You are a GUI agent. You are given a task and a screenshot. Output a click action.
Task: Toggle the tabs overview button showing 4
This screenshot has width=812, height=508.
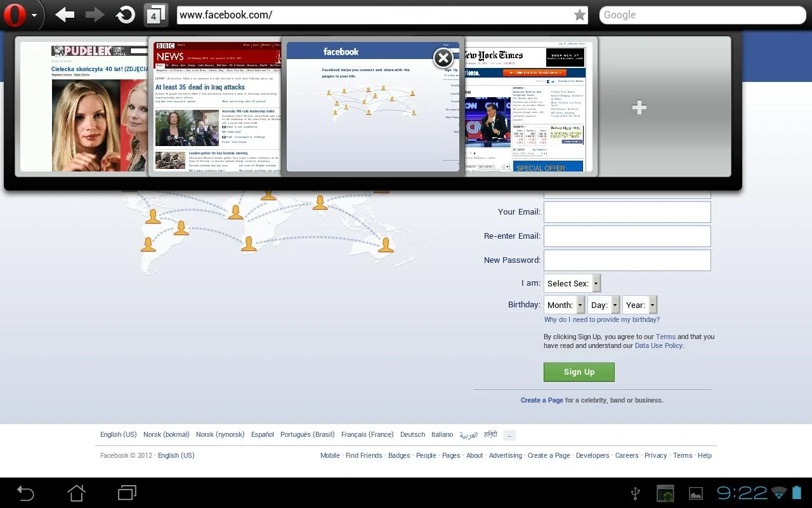pyautogui.click(x=155, y=15)
